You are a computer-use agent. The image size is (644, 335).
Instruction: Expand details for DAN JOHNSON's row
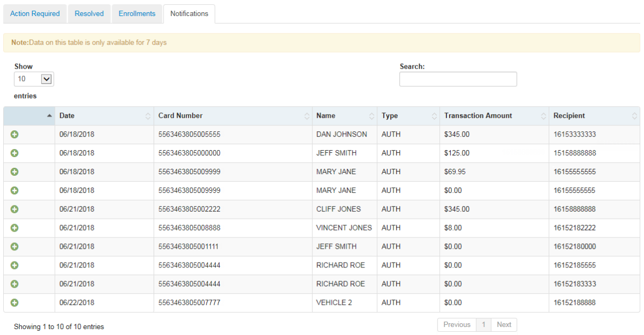pos(14,135)
